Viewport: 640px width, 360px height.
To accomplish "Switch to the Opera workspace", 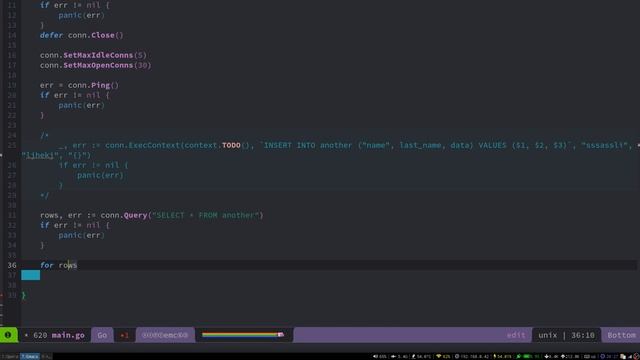I will click(10, 356).
